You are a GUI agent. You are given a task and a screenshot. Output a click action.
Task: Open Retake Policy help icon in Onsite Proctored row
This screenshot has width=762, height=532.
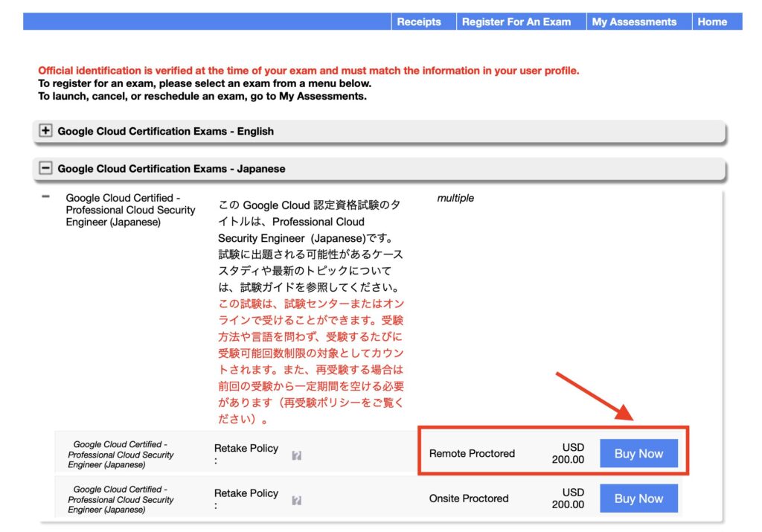(x=296, y=501)
